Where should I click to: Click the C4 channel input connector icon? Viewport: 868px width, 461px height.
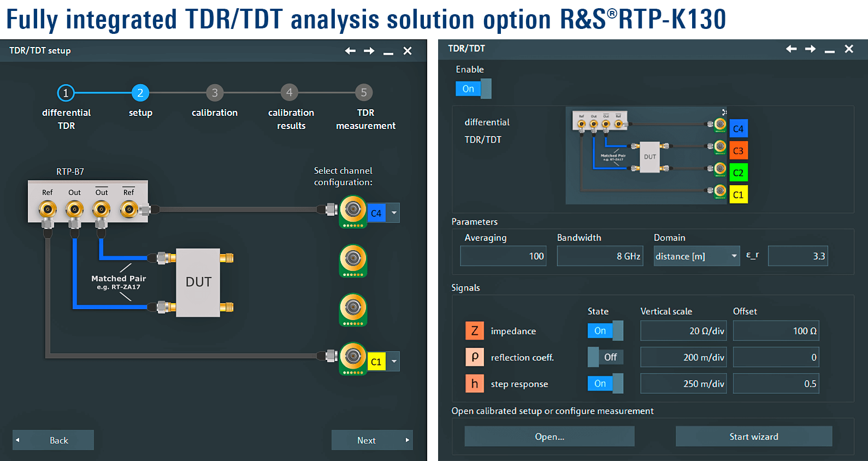click(353, 211)
